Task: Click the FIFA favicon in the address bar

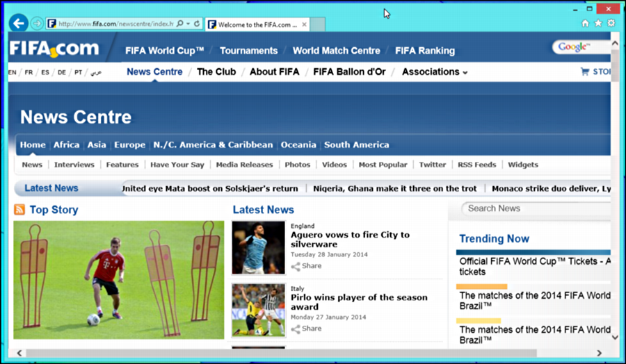Action: coord(51,24)
